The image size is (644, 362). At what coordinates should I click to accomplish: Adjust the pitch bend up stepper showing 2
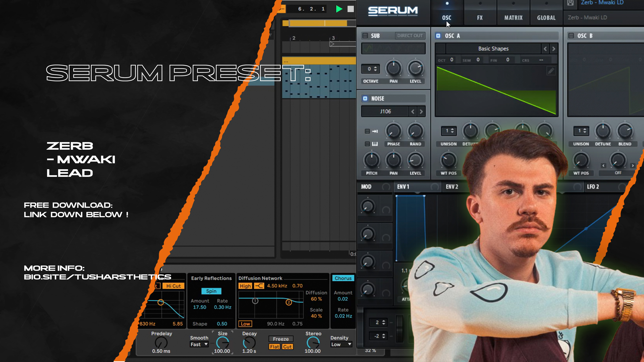pos(379,322)
